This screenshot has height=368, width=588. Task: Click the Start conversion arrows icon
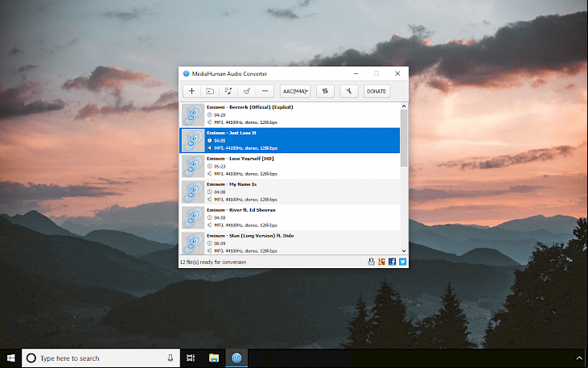325,91
